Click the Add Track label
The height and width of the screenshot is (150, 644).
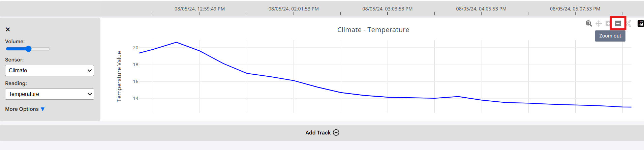318,132
